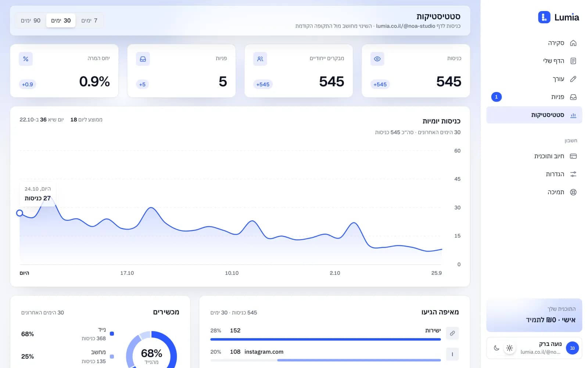Click users icon on מבקרים ייחודיים card
The height and width of the screenshot is (368, 588).
coord(260,59)
